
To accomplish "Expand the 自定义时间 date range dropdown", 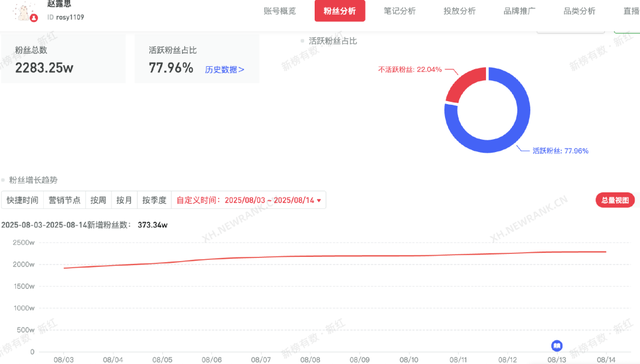I will point(249,200).
